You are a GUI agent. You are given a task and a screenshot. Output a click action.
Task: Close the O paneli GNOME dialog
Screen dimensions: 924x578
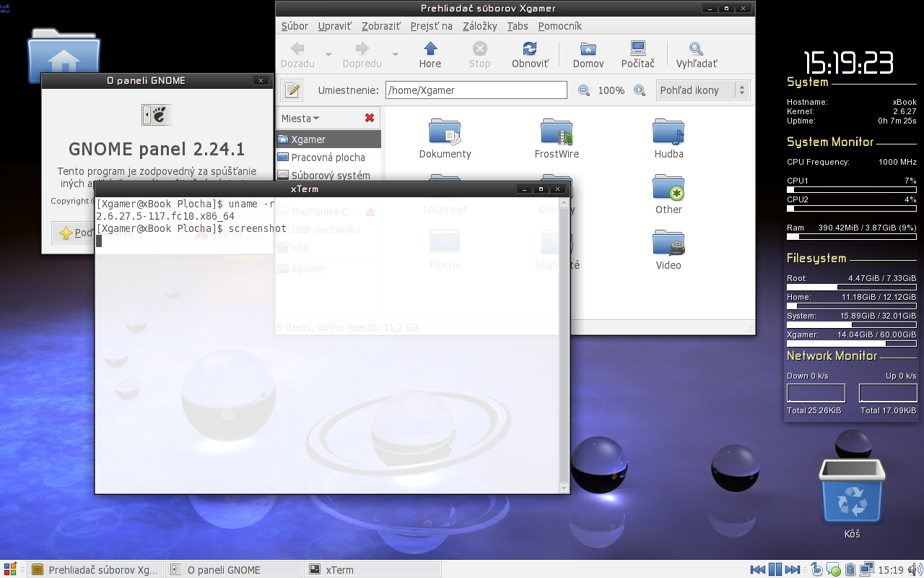click(261, 81)
